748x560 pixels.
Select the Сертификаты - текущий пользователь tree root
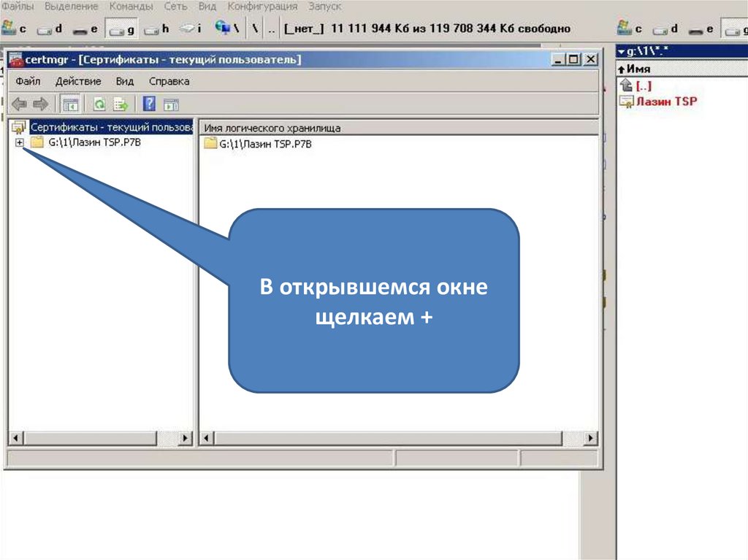[x=111, y=127]
